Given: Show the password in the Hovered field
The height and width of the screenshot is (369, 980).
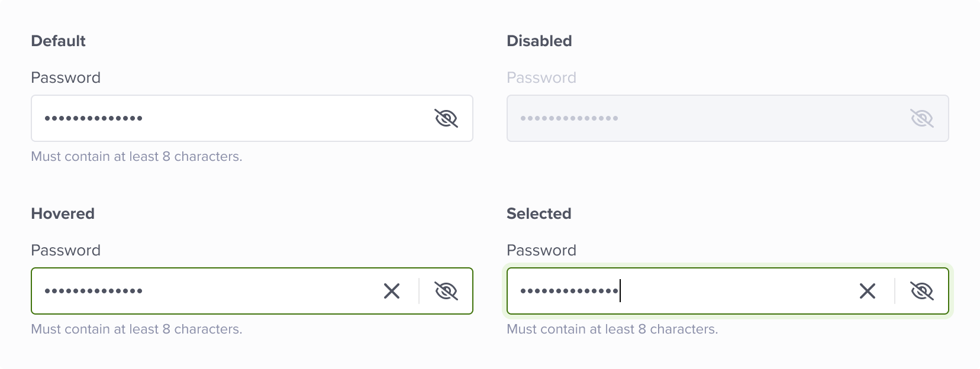Looking at the screenshot, I should (446, 291).
